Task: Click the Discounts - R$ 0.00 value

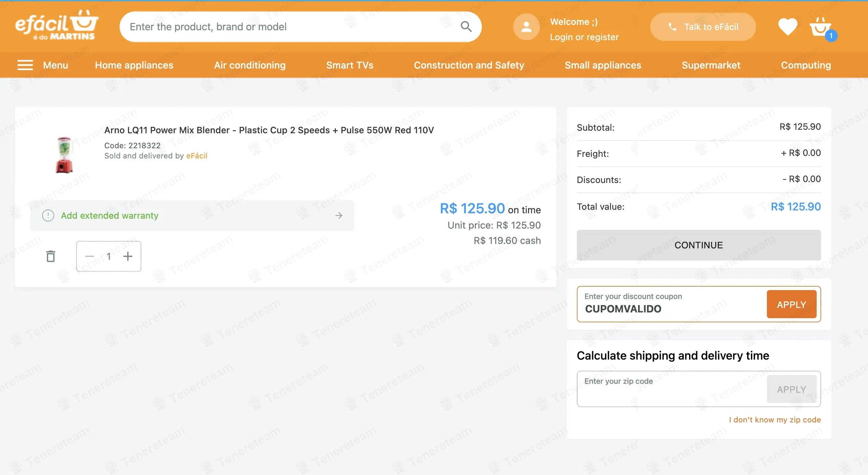Action: tap(801, 179)
